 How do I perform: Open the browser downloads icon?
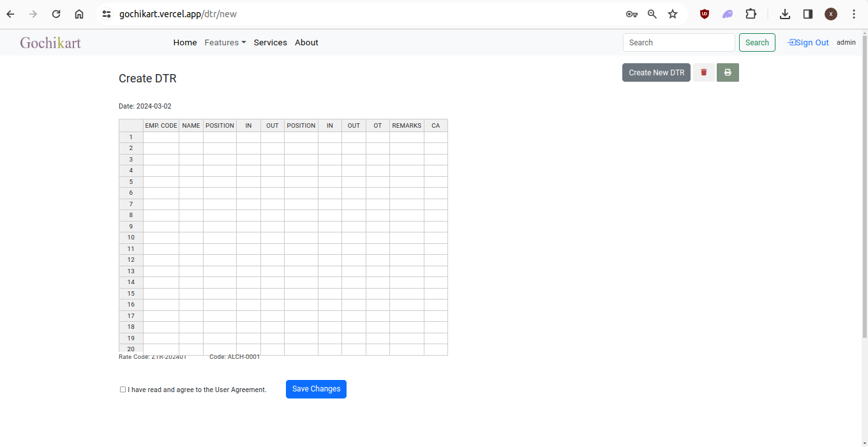coord(785,14)
